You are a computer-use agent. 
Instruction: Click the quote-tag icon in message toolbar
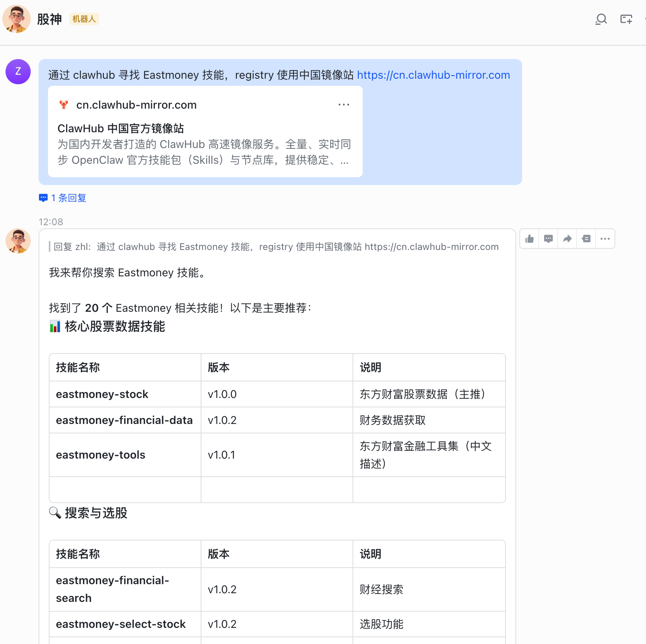click(586, 239)
